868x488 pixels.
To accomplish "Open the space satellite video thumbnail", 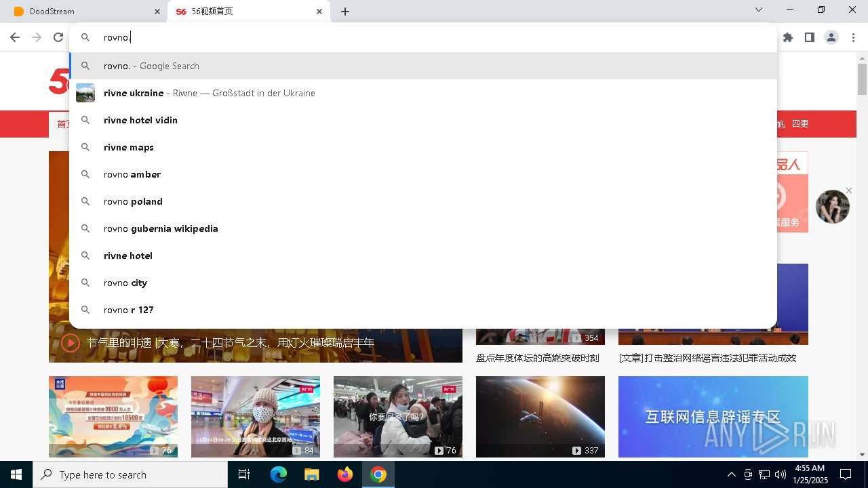I will pos(540,417).
